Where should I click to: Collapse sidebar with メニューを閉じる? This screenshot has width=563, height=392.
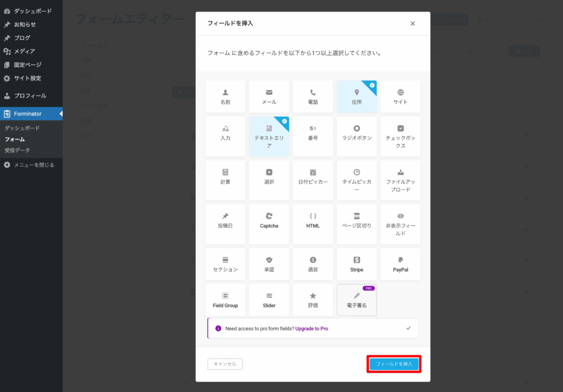34,164
